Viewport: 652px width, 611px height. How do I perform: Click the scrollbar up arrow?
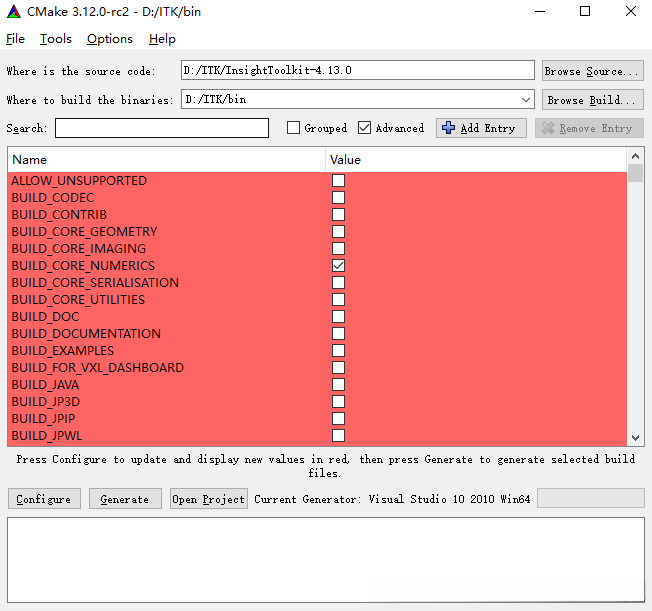tap(635, 156)
